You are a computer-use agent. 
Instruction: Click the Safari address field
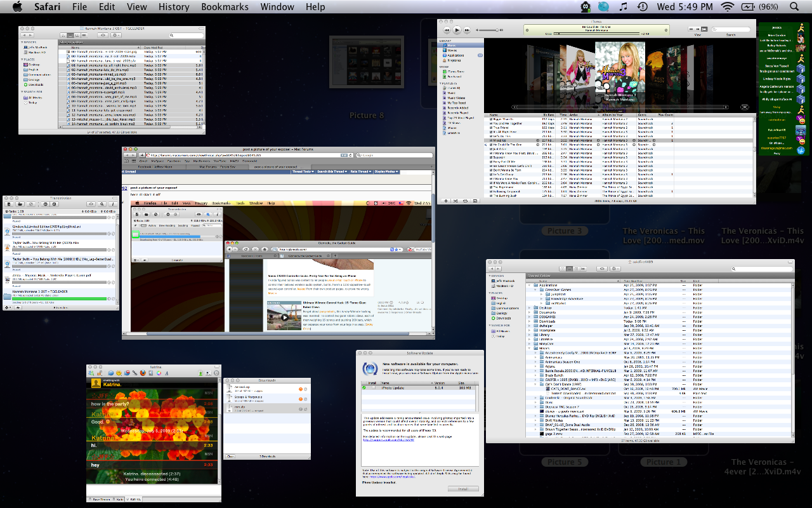tap(249, 155)
